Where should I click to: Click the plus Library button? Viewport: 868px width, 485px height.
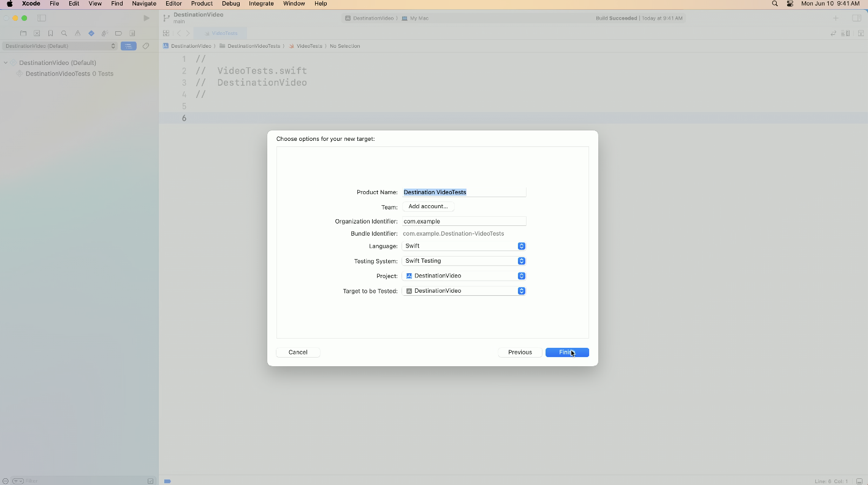[836, 18]
